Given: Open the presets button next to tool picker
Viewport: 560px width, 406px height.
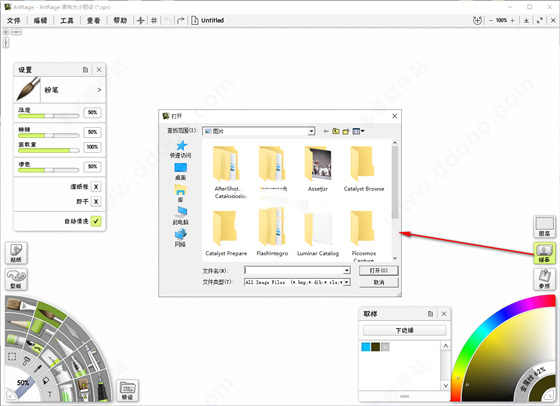Looking at the screenshot, I should 128,390.
